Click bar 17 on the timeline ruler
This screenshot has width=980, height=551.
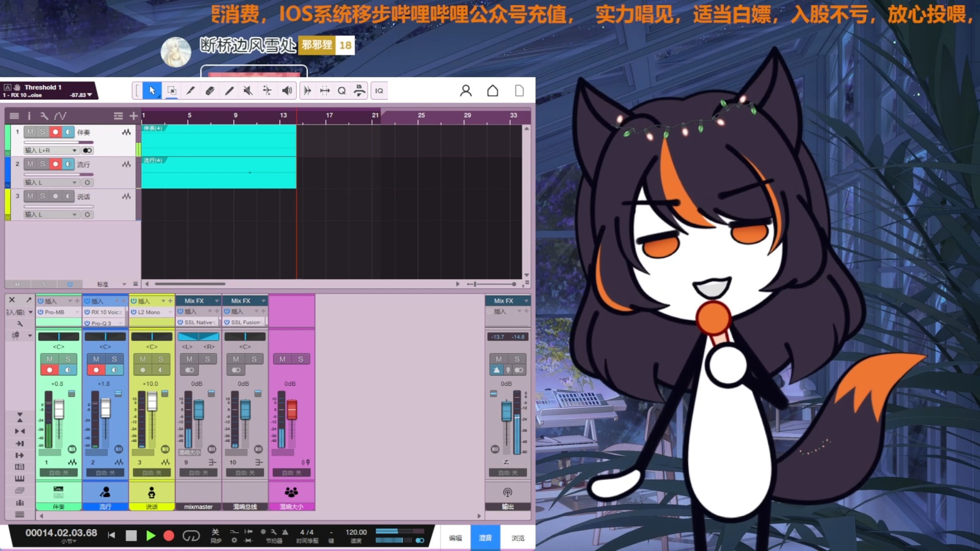[x=329, y=115]
